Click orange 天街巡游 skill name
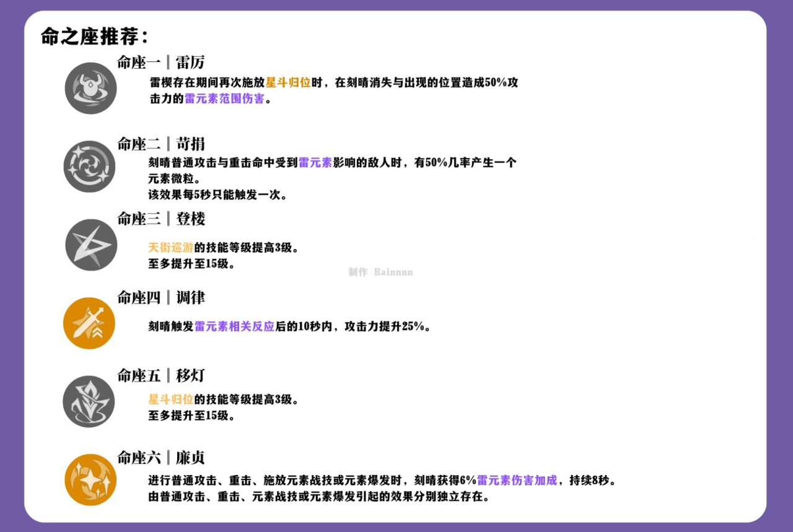This screenshot has width=793, height=532. (x=171, y=247)
